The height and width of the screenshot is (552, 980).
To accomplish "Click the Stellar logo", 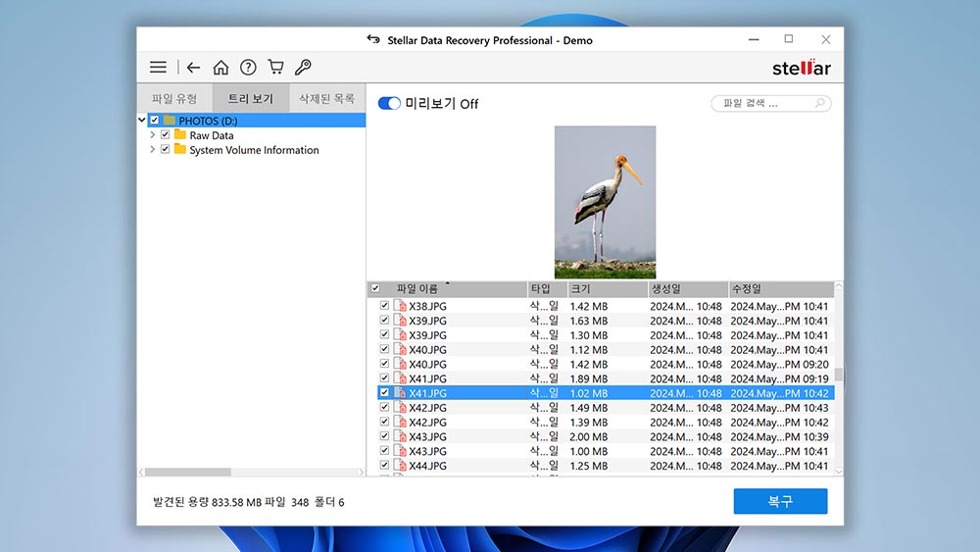I will tap(802, 68).
